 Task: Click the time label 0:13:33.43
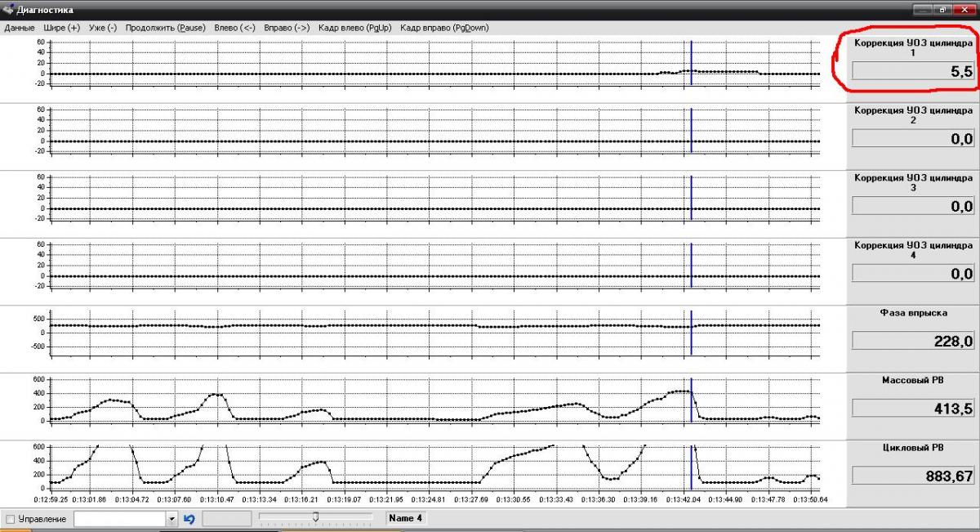point(557,498)
